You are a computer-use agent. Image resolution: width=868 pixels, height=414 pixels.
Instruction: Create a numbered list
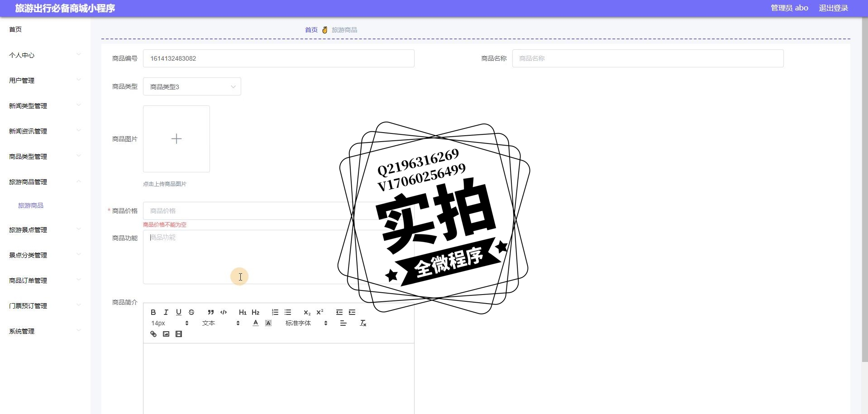275,312
